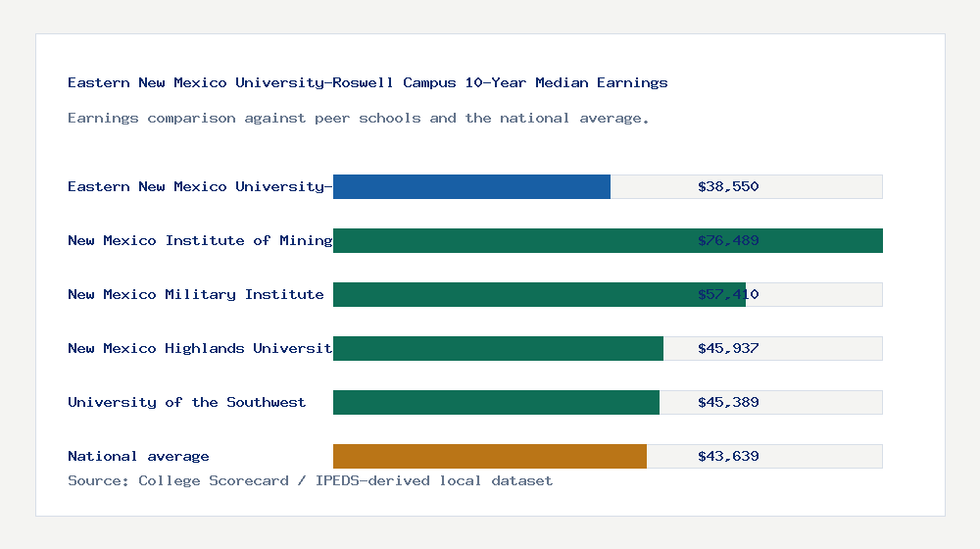Click the $43,639 value
Screen dimensions: 980x549
tap(728, 457)
